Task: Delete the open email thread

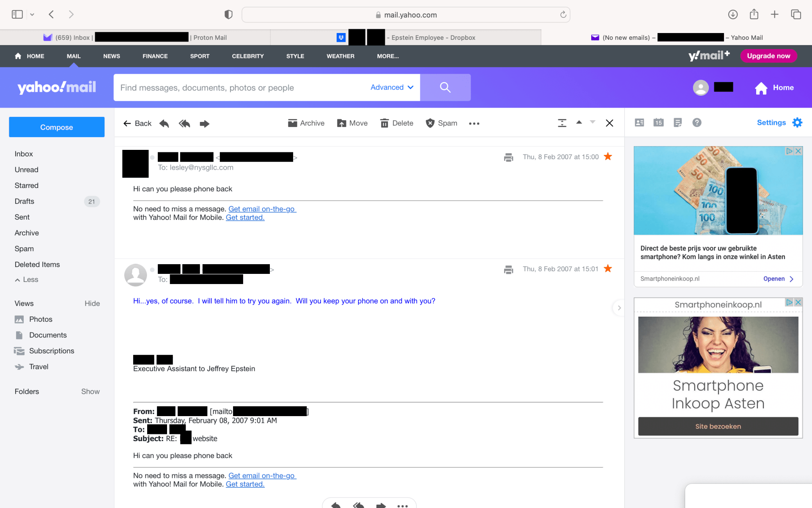Action: click(397, 123)
